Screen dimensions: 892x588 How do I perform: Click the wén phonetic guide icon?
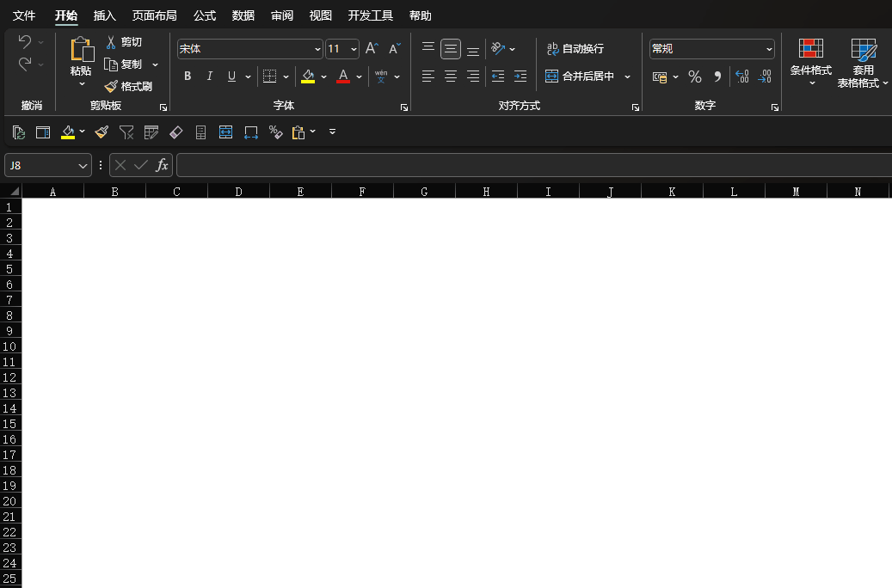[x=381, y=77]
